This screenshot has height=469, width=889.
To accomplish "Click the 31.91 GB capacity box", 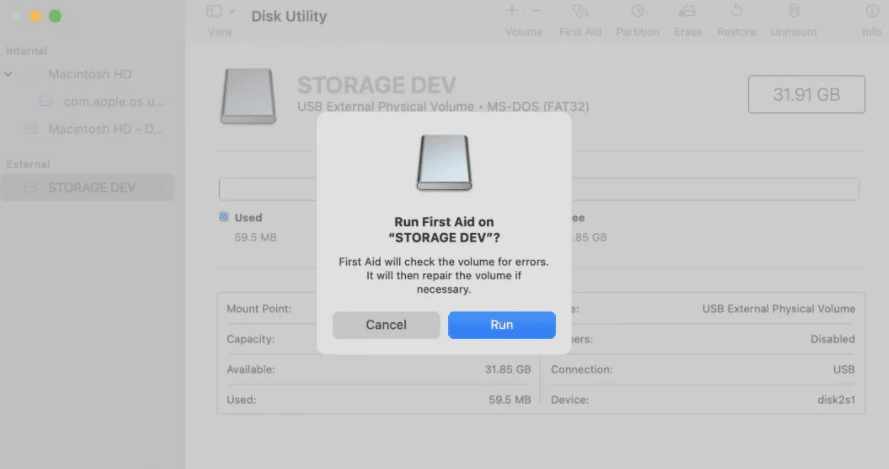I will 806,94.
